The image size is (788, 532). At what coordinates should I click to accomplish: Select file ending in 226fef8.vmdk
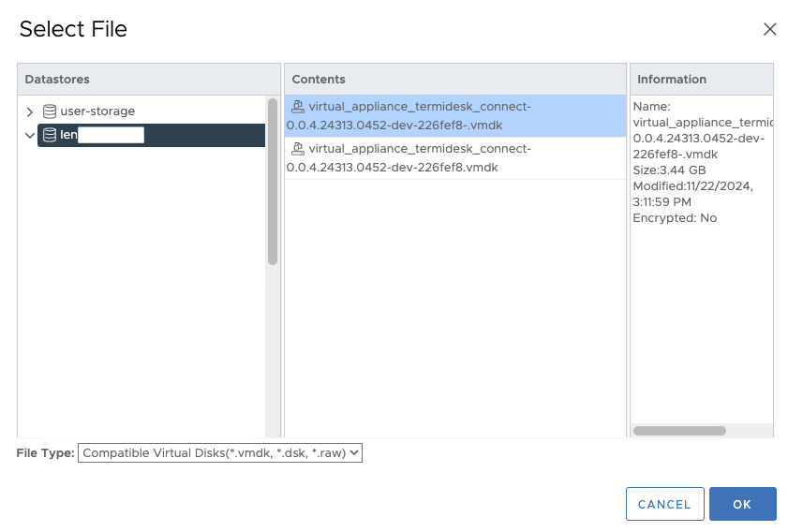pyautogui.click(x=455, y=158)
